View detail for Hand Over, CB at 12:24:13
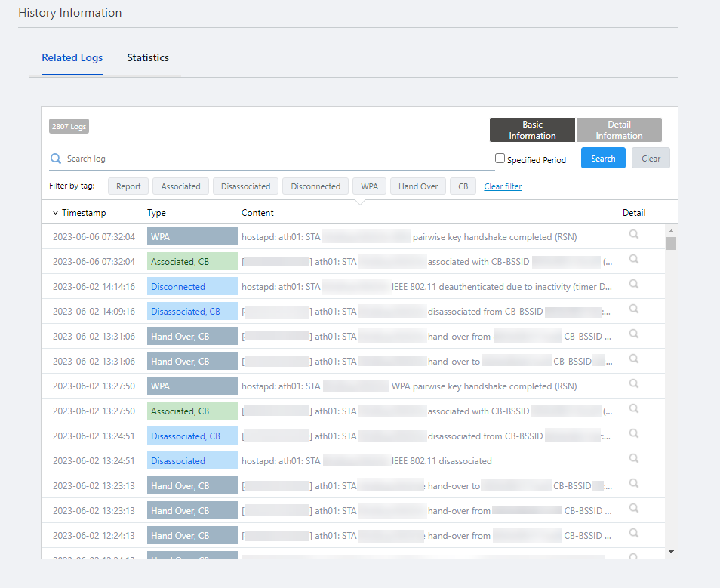Viewport: 720px width, 588px height. point(634,534)
